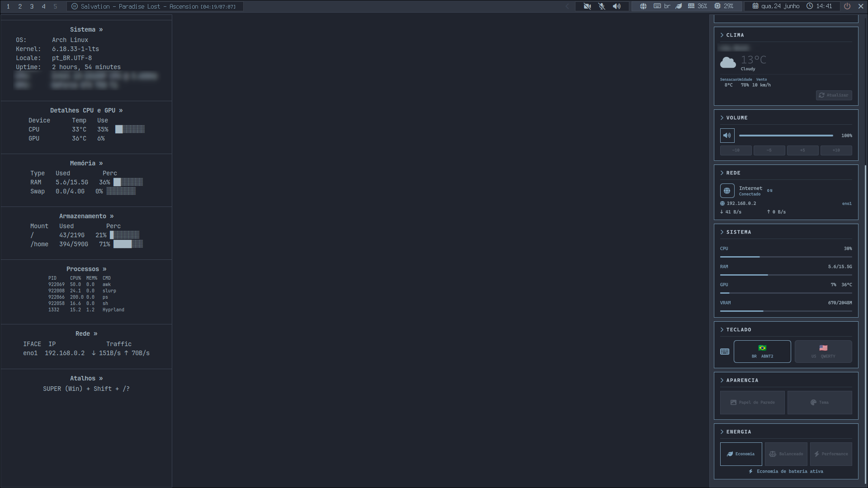Viewport: 868px width, 488px height.
Task: Click the Sistema » heading
Action: pyautogui.click(x=86, y=29)
